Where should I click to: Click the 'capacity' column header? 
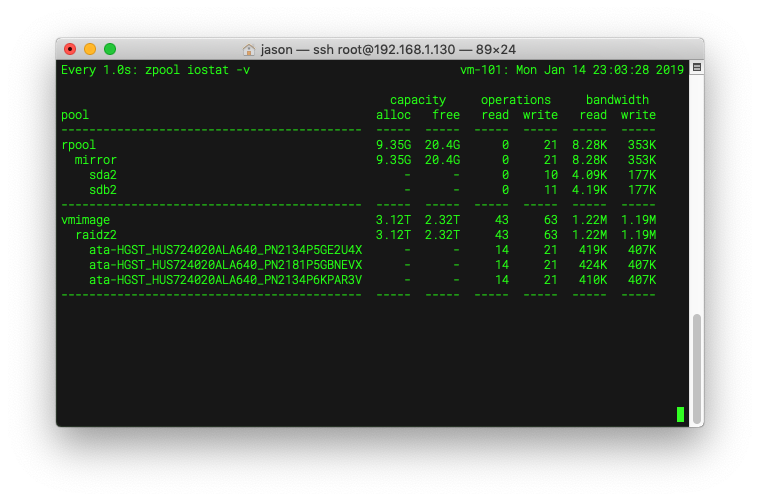418,100
